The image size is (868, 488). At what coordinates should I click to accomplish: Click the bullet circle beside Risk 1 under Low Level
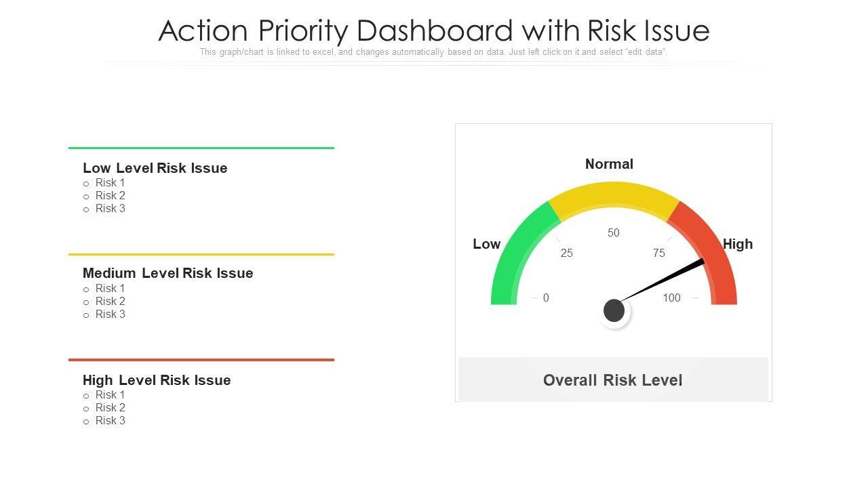(86, 184)
